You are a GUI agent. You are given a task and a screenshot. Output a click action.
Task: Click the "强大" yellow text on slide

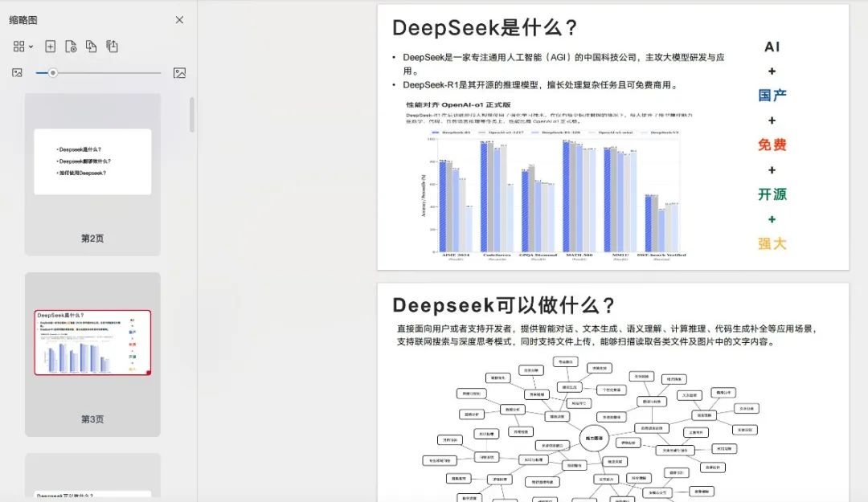772,243
